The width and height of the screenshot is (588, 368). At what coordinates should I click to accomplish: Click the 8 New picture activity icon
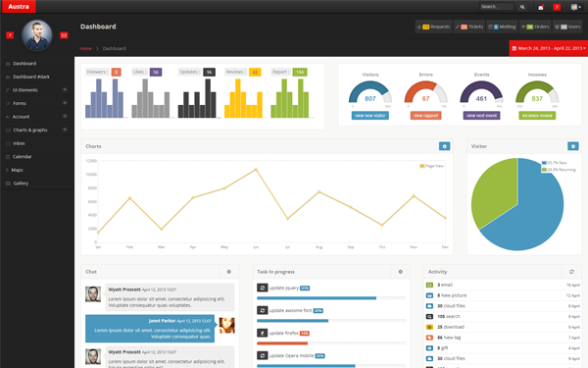point(429,295)
